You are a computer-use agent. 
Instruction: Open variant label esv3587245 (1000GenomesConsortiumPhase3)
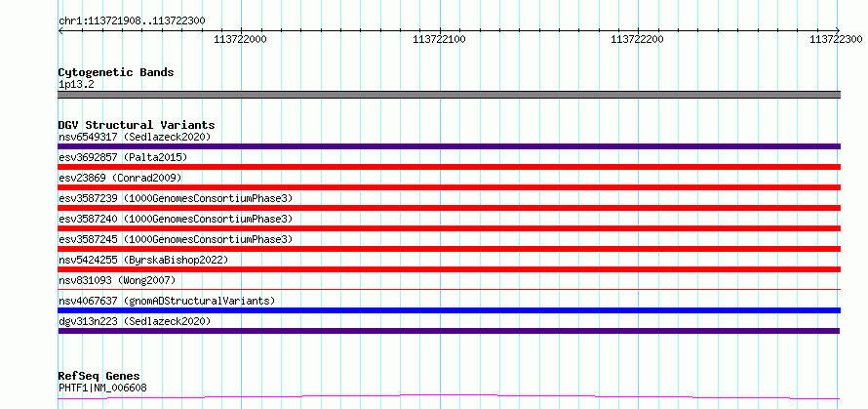point(176,239)
